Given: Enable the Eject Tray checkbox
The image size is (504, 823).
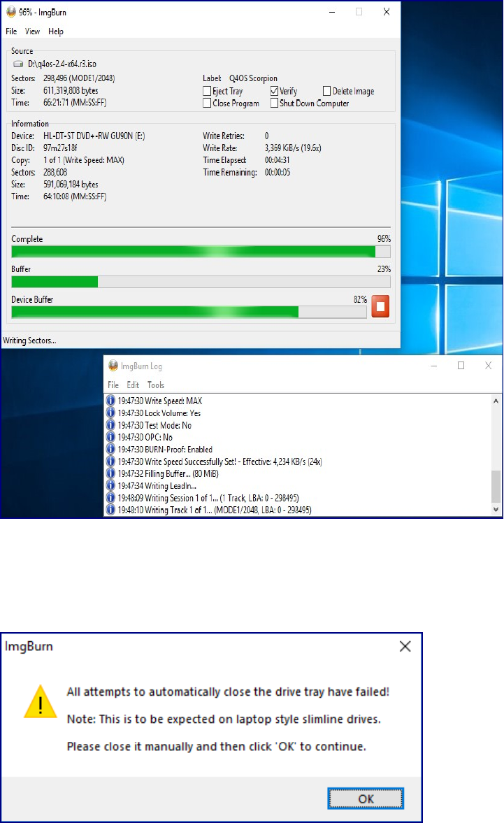Looking at the screenshot, I should click(207, 91).
